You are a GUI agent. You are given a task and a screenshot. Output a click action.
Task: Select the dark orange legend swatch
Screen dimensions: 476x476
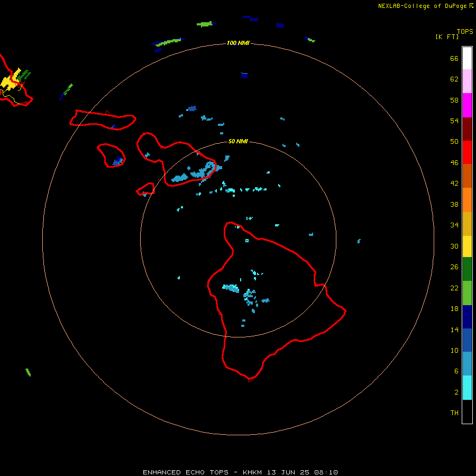pos(467,176)
